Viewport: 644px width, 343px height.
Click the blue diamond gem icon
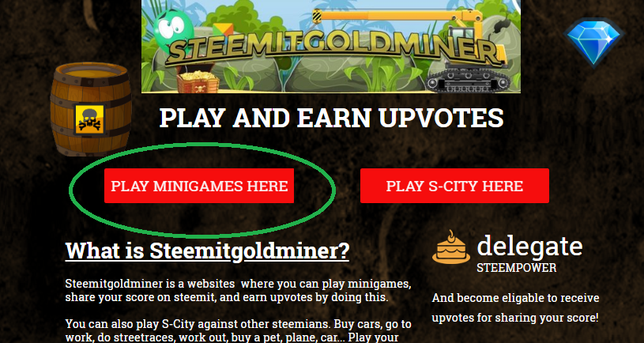click(x=594, y=43)
